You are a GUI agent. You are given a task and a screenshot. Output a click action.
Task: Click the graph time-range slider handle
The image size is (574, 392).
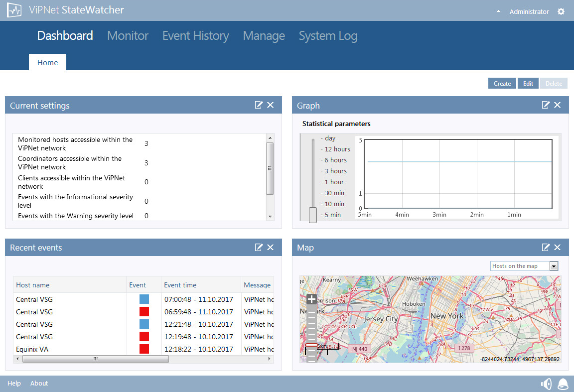(312, 215)
